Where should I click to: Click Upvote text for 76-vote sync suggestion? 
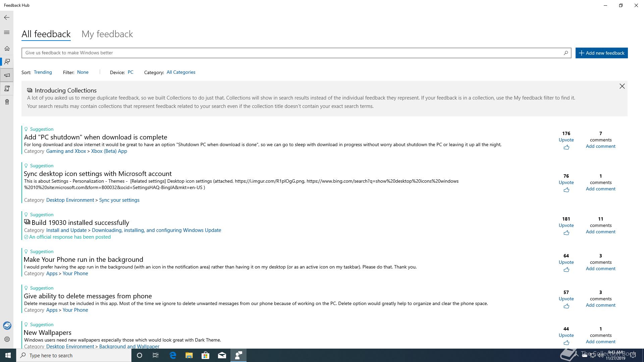tap(566, 182)
